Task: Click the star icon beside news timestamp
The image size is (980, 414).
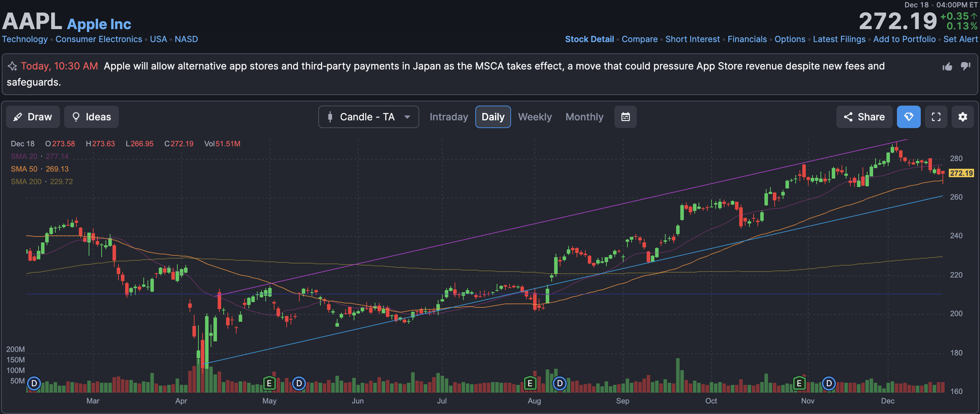Action: 12,66
